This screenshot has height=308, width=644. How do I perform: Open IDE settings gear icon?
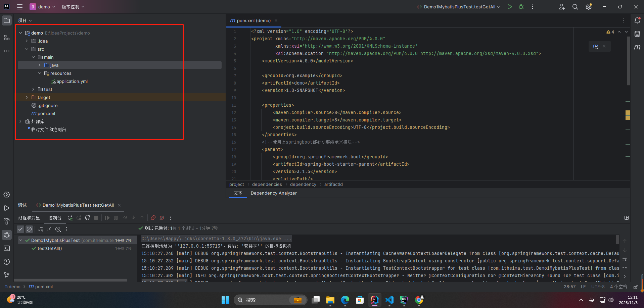589,7
